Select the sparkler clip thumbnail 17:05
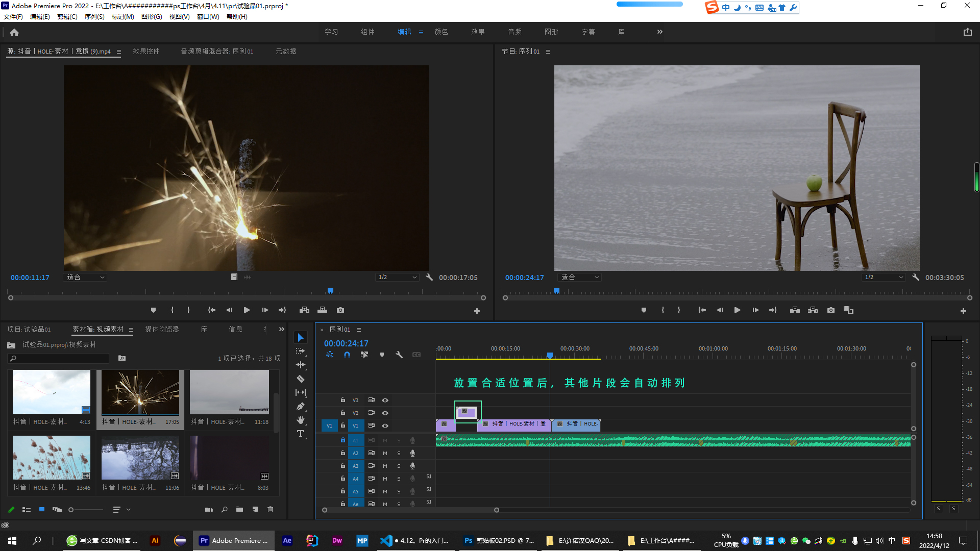 click(x=140, y=393)
